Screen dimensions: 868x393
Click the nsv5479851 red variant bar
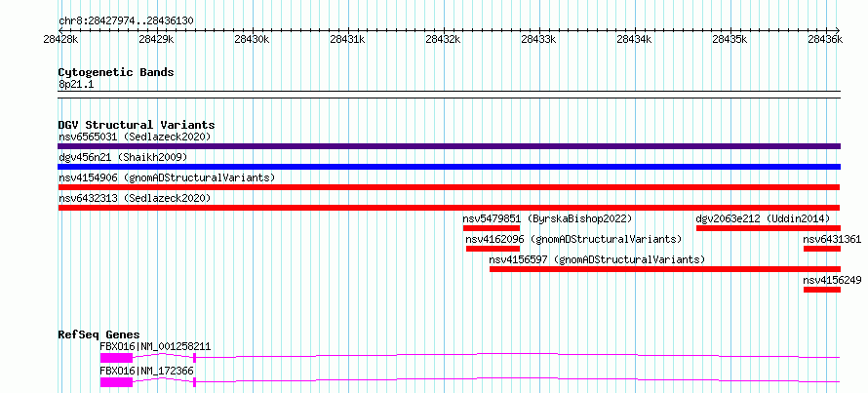click(491, 228)
